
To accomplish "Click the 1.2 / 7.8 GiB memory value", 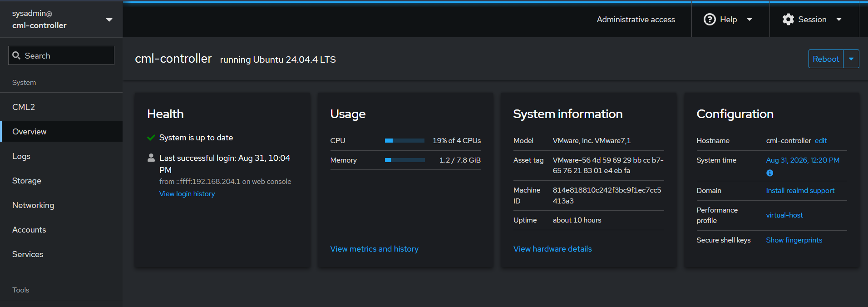I will click(460, 160).
